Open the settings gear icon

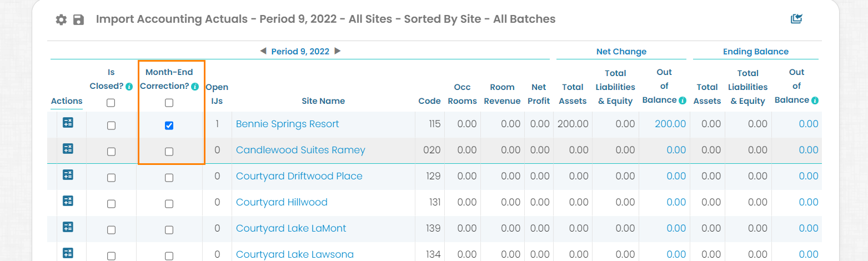click(61, 19)
